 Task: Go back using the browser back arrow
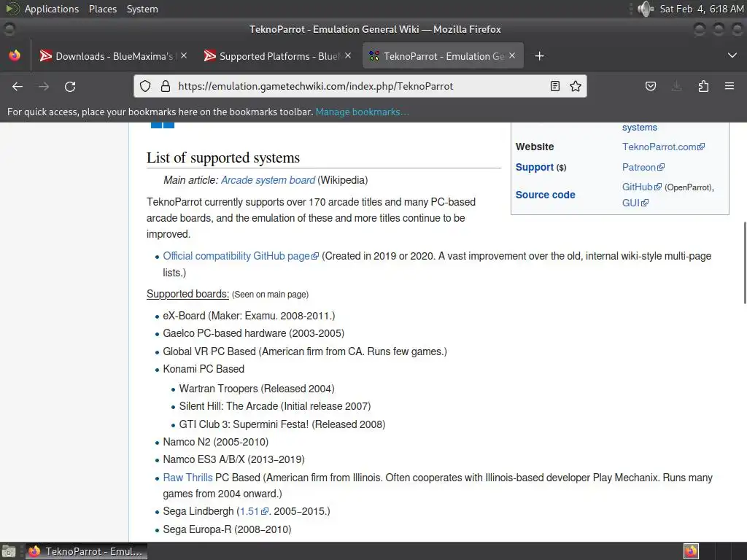click(18, 86)
